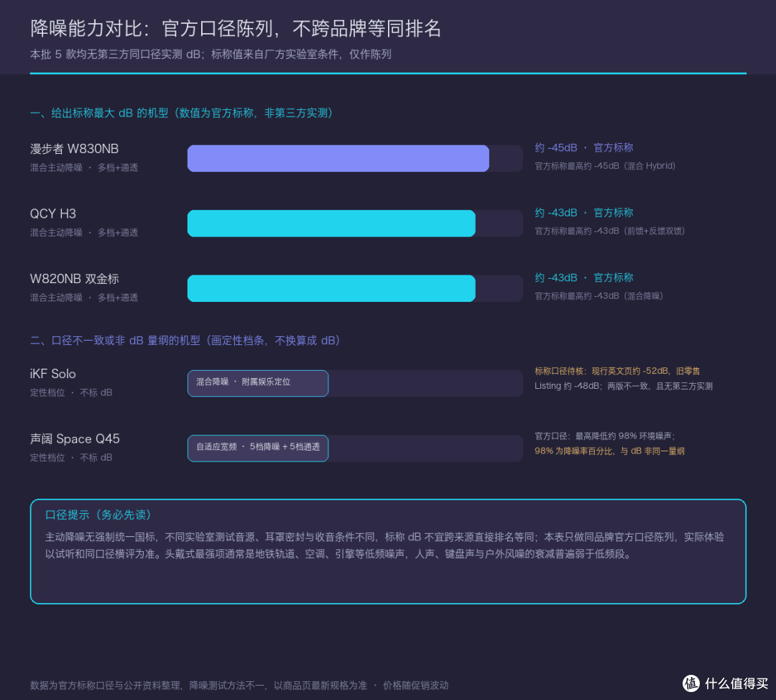Click 混合主动降噪 subtitle under 漫步者 W830NB
The image size is (776, 700).
[x=84, y=168]
